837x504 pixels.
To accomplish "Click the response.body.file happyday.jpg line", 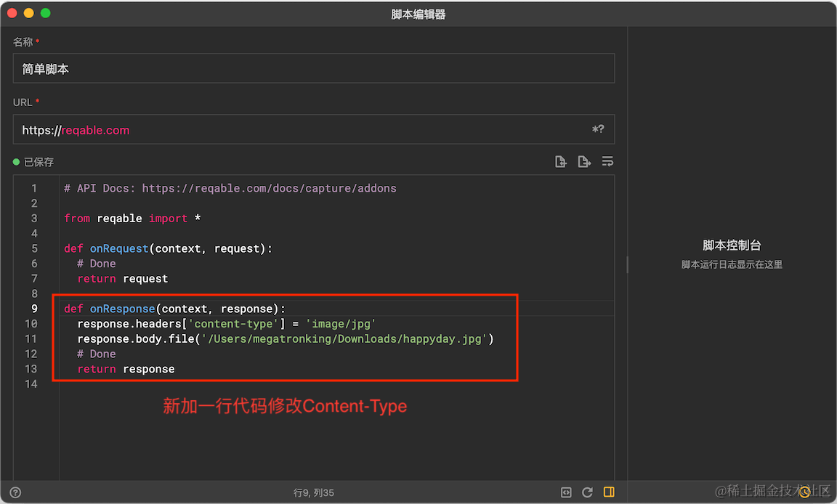I will click(286, 338).
